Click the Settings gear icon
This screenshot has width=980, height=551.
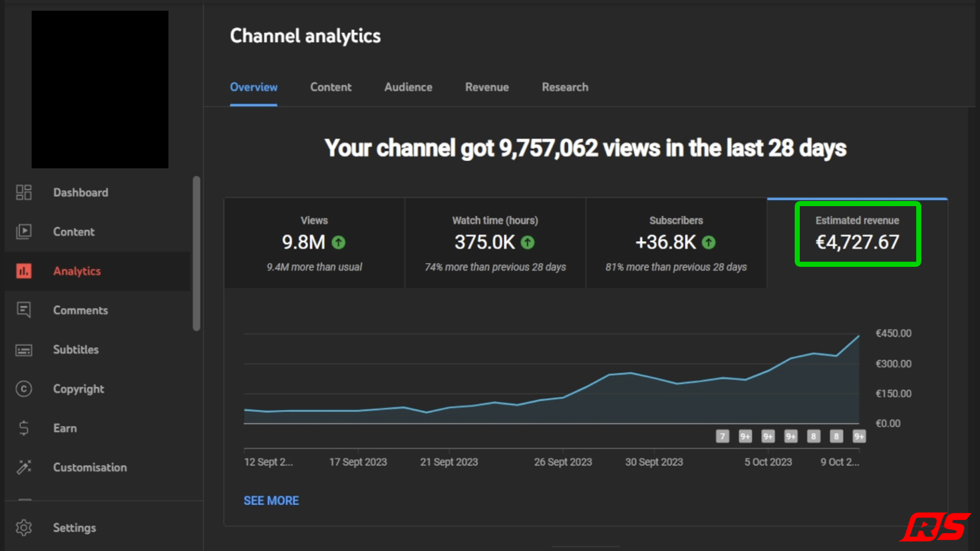[23, 528]
